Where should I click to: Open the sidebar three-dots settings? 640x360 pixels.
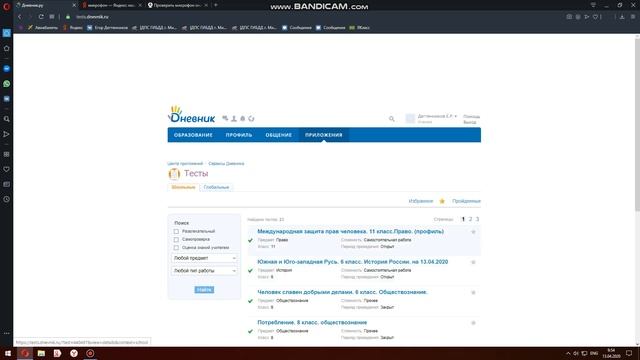tap(7, 333)
